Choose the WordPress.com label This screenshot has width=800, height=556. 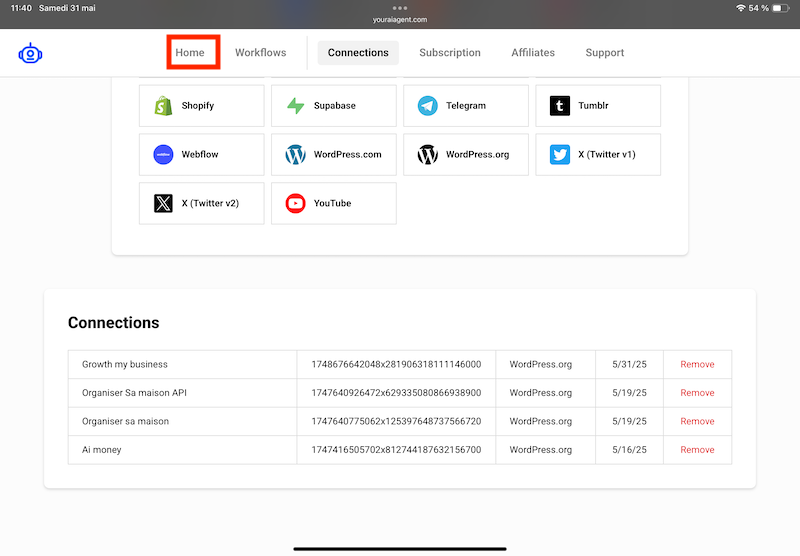point(347,155)
